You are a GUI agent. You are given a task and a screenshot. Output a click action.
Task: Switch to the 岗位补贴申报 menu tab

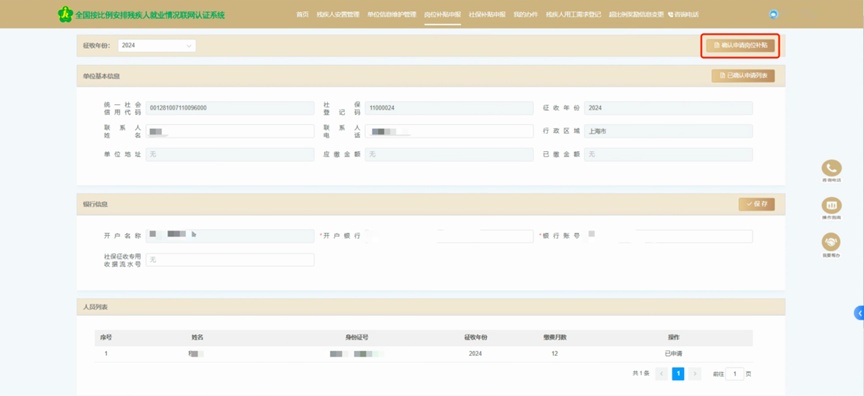click(442, 14)
